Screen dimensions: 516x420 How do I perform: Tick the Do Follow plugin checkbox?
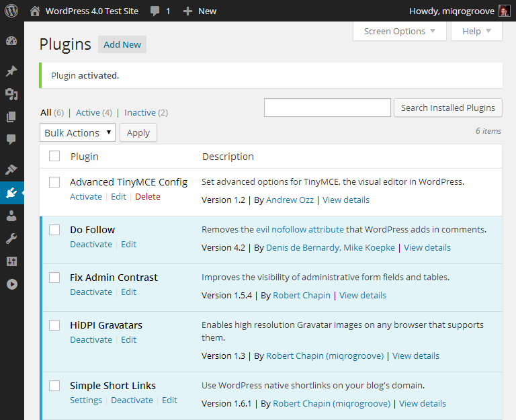(54, 230)
